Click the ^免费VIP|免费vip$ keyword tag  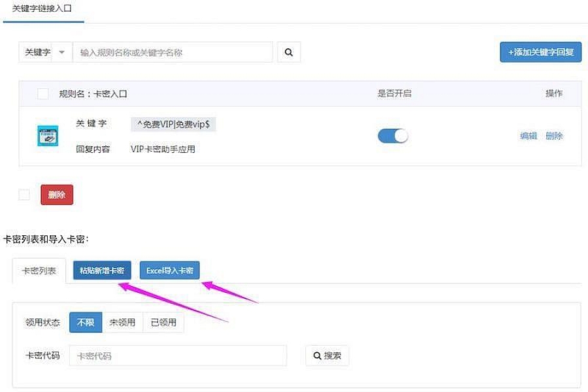[x=173, y=124]
